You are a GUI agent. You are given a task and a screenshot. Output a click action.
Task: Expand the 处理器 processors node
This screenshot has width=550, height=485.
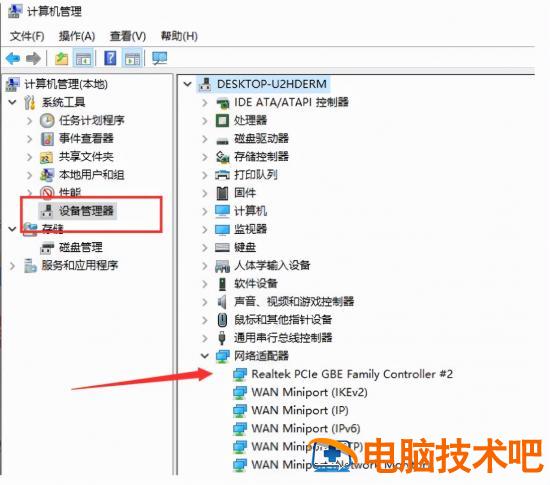[x=205, y=120]
